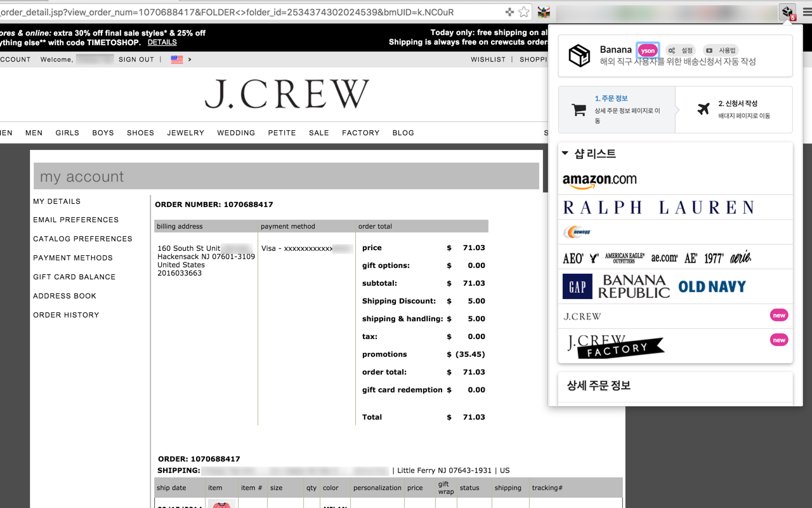
Task: Open 설정 settings with gear icon
Action: click(x=681, y=50)
